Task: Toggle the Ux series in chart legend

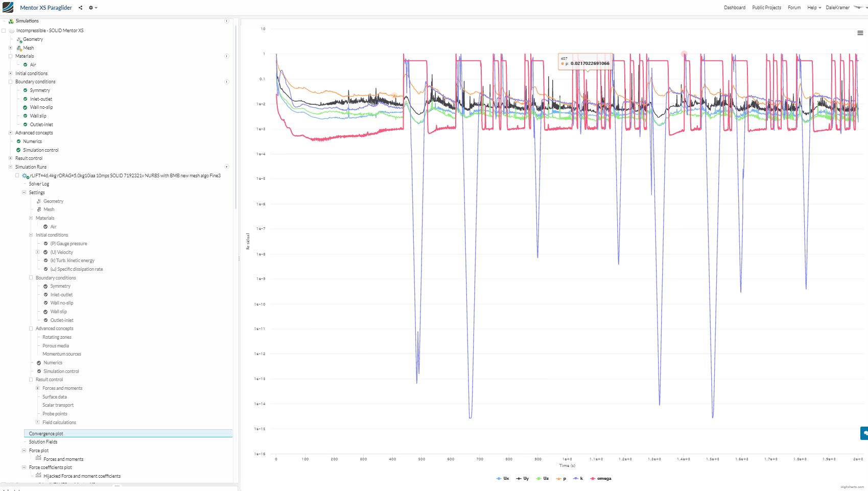Action: pyautogui.click(x=503, y=479)
